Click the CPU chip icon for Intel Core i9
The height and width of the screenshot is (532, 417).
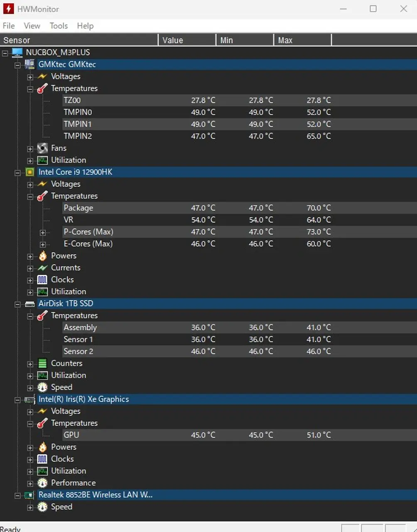tap(30, 172)
